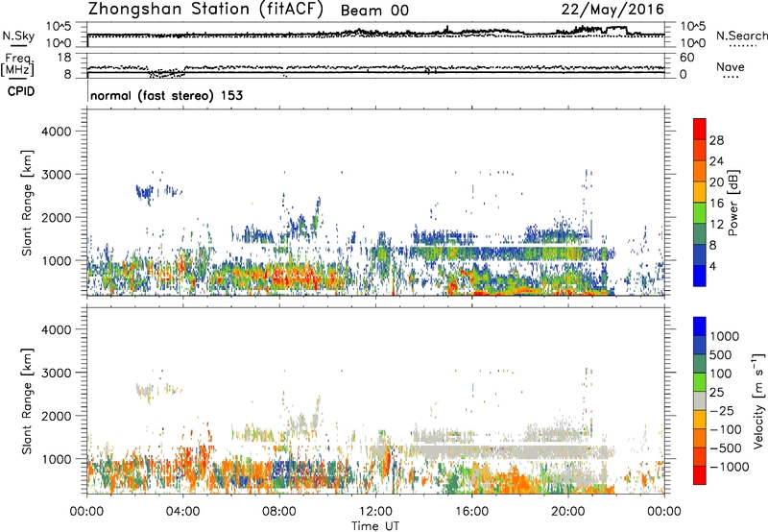Click the 60 tick beside Nave

(x=687, y=58)
